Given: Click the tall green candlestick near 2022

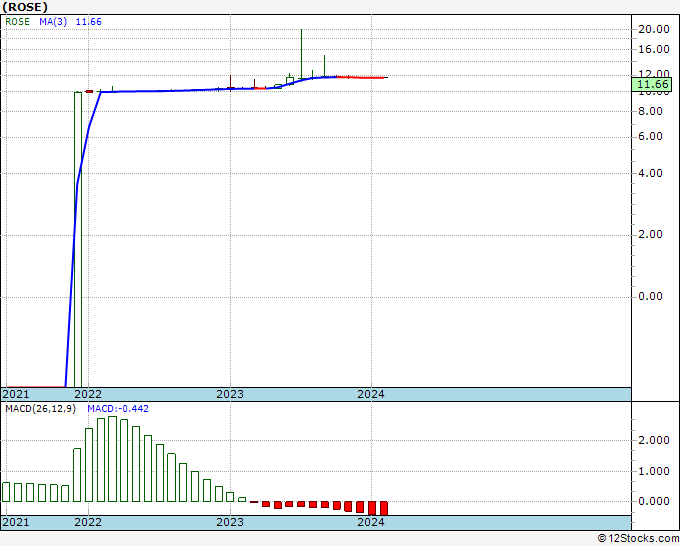Looking at the screenshot, I should (x=78, y=239).
